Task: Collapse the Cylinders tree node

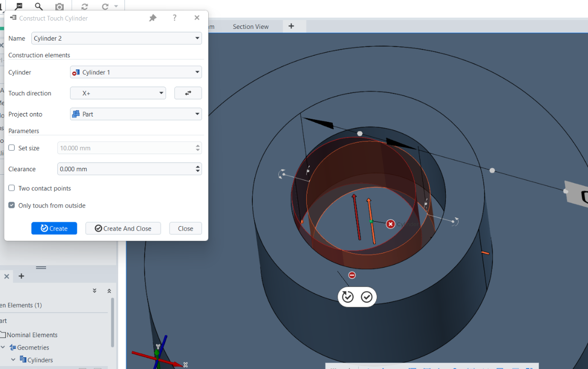Action: 13,360
